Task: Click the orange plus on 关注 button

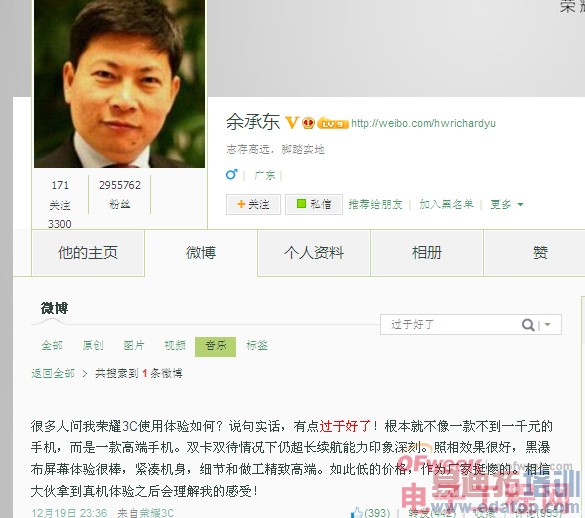Action: coord(241,204)
